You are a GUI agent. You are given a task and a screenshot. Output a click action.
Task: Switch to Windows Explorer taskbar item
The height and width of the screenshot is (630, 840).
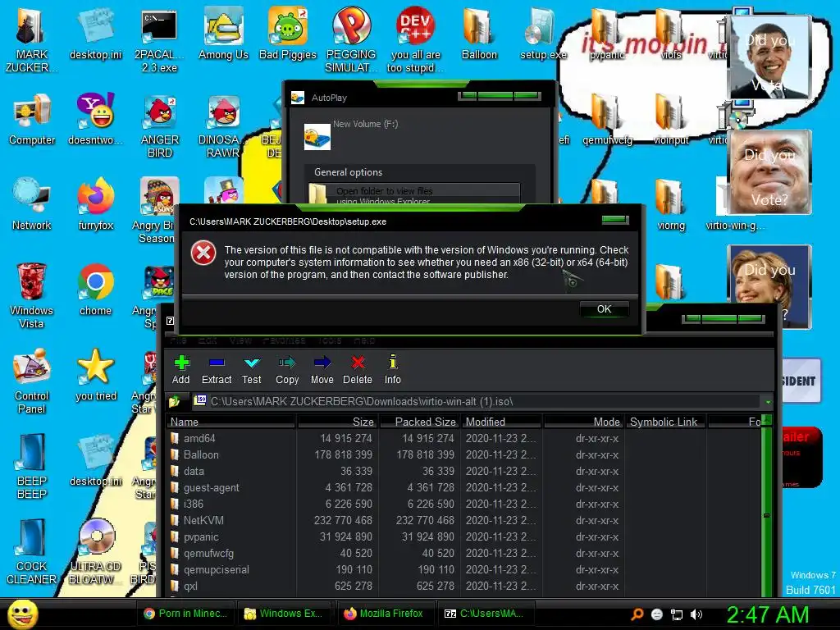tap(283, 614)
